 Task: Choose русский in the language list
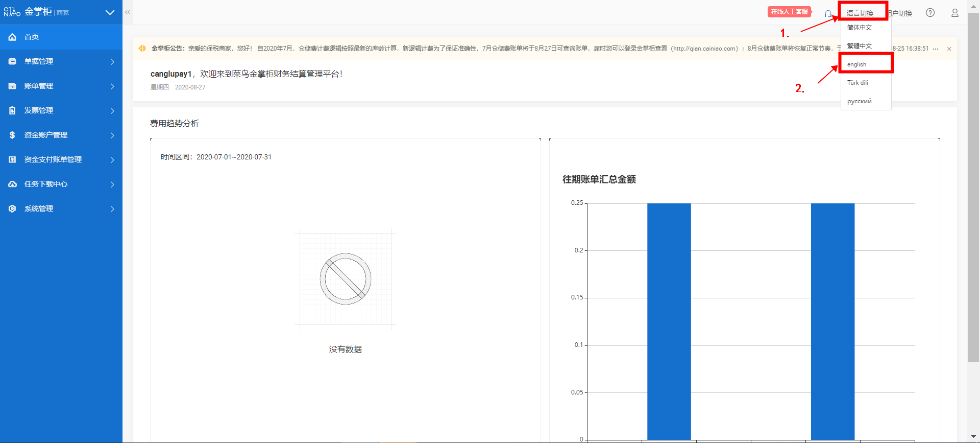tap(866, 101)
